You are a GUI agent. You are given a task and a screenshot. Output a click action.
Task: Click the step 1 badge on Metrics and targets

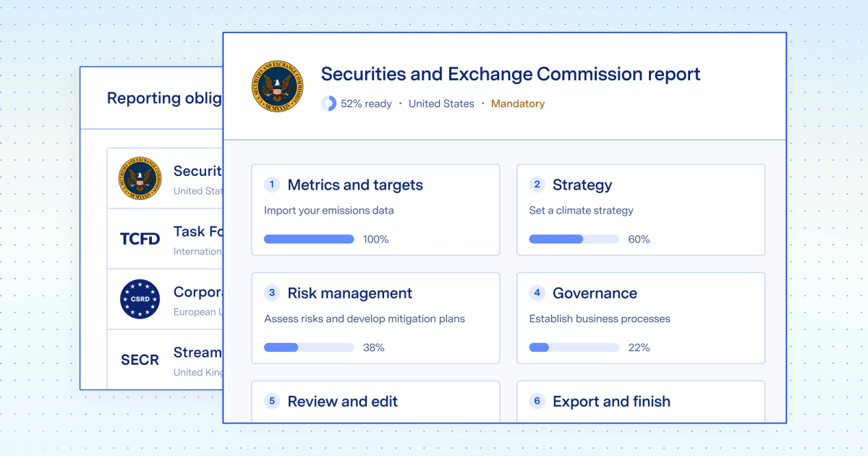[271, 185]
